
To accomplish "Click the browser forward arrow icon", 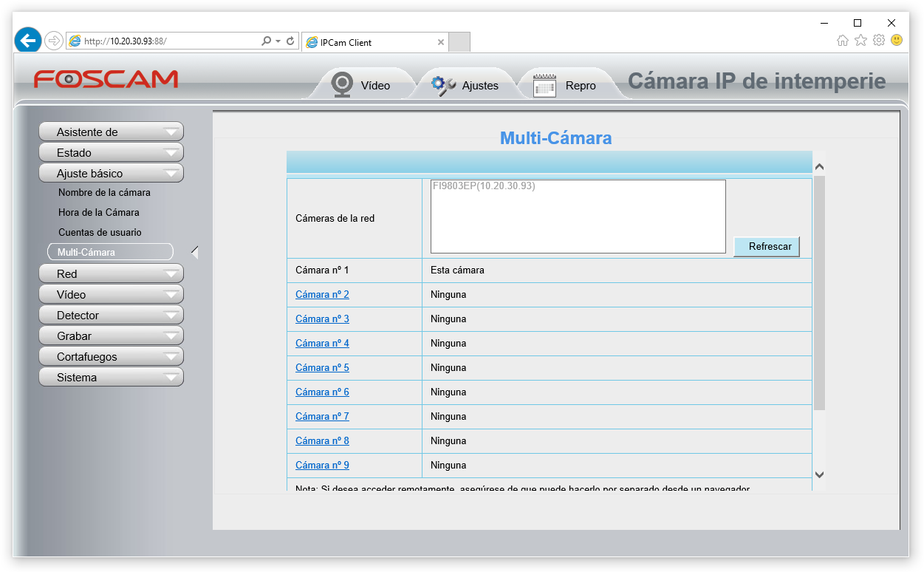I will 54,41.
